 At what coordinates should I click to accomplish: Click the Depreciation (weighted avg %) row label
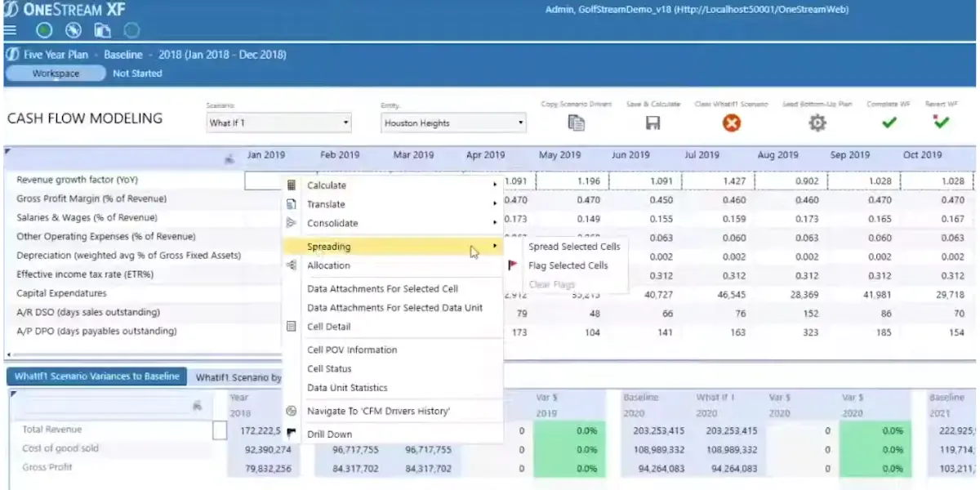[x=129, y=256]
